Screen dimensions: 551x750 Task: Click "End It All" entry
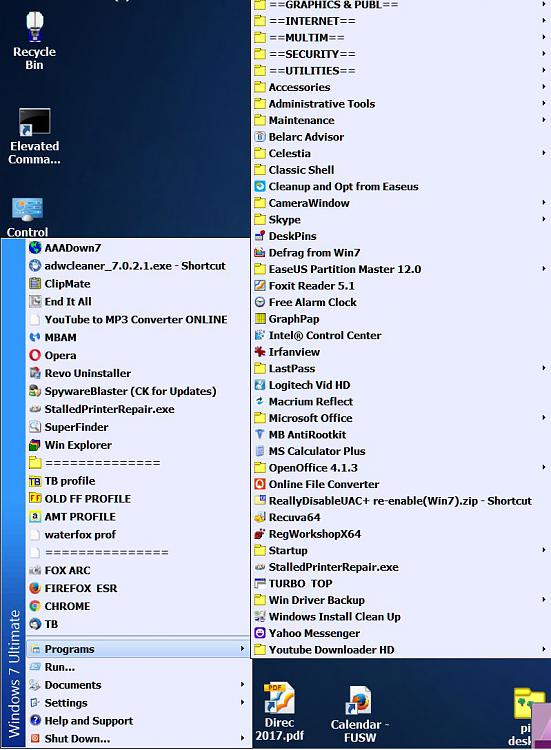(x=138, y=301)
